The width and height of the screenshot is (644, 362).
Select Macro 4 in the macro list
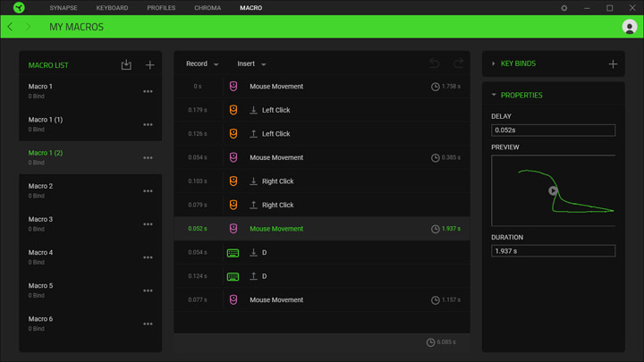pos(90,257)
